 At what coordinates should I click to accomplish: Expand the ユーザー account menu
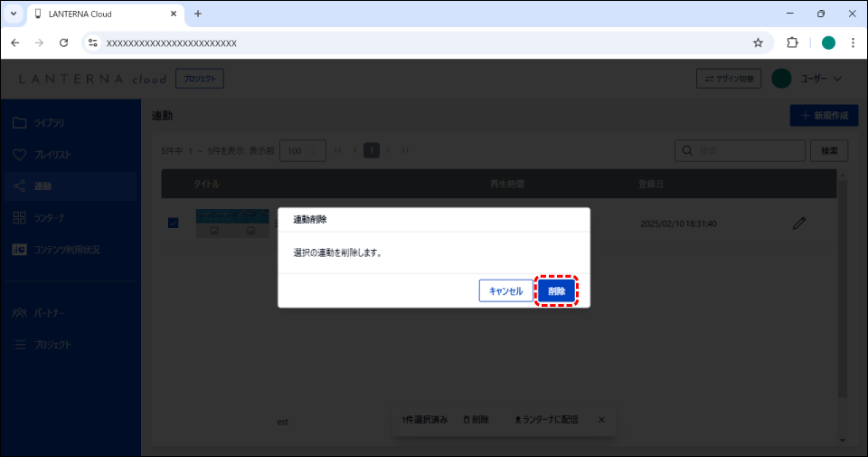(808, 79)
